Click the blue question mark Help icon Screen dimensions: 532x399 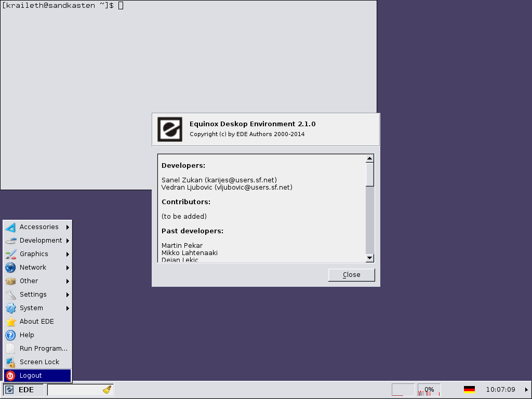click(10, 335)
